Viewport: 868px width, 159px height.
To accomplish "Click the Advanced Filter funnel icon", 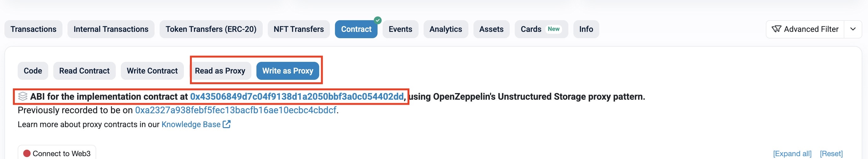I will pos(776,29).
